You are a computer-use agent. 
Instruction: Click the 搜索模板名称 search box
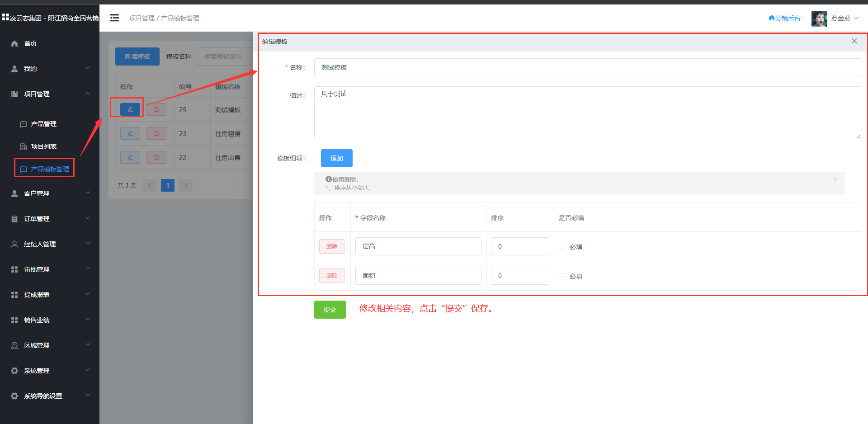(225, 57)
